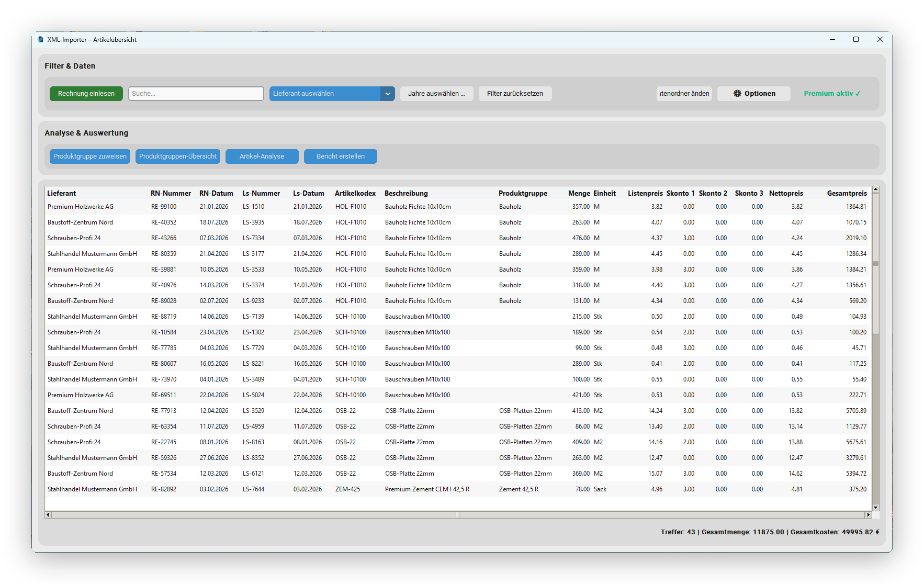This screenshot has height=584, width=924.
Task: Click the Treffer and Gesamtkosten status line
Action: pyautogui.click(x=770, y=532)
